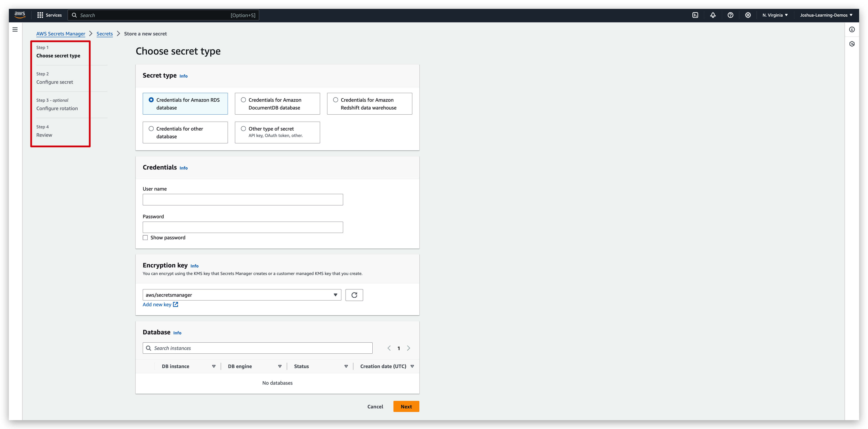
Task: Open the settings gear icon
Action: point(748,15)
